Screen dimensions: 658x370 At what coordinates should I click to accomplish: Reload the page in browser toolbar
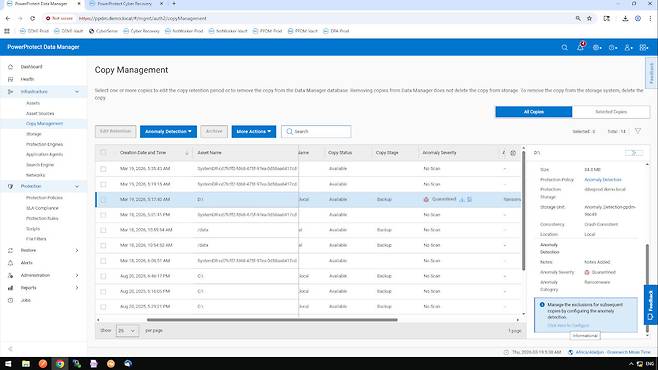[32, 18]
